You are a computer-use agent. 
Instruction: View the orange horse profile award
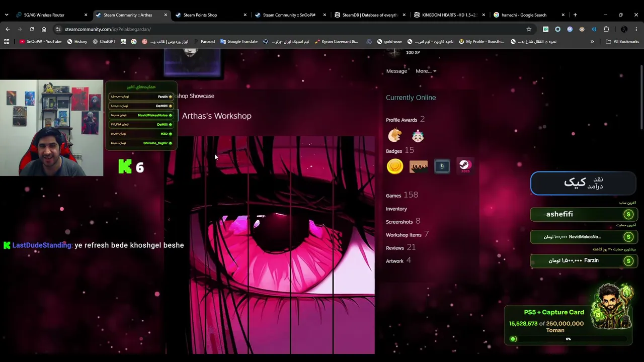pyautogui.click(x=395, y=135)
